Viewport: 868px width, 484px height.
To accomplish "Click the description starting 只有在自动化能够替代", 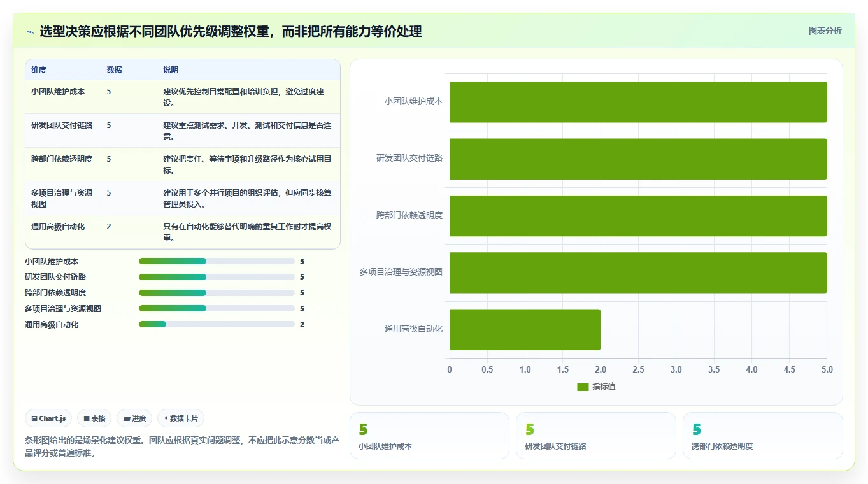I will tap(247, 232).
